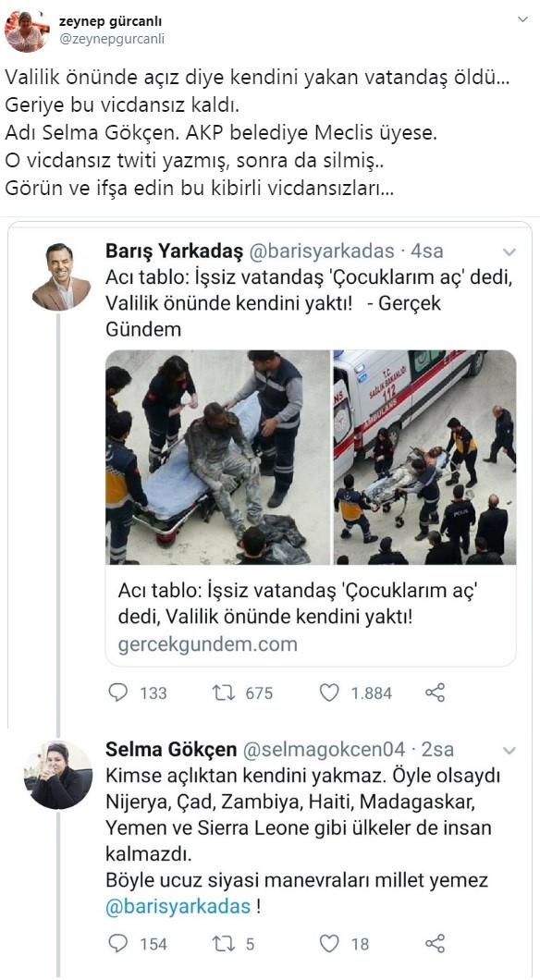Click the retweet icon showing 5
This screenshot has width=540, height=980.
(x=224, y=942)
